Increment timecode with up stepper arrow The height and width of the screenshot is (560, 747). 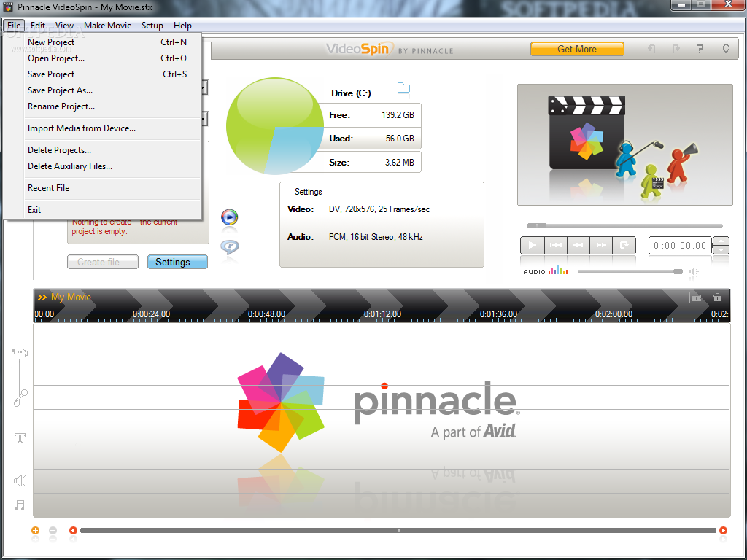pyautogui.click(x=721, y=241)
